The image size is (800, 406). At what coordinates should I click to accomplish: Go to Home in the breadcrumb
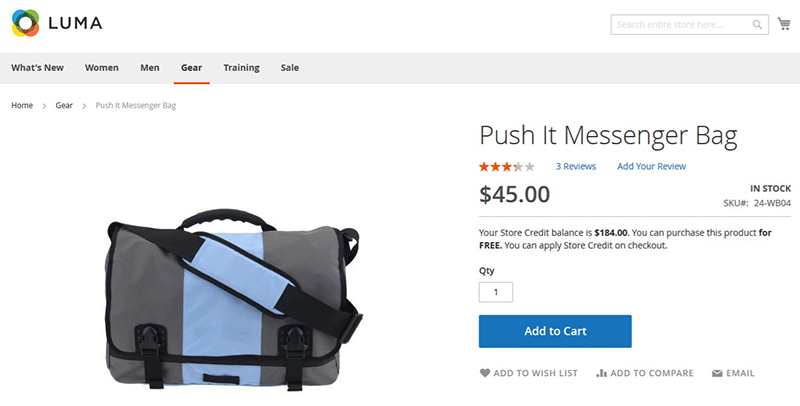click(22, 106)
